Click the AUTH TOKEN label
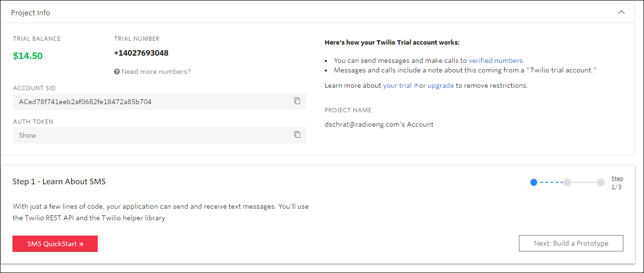Screen dimensions: 644x273 pyautogui.click(x=33, y=122)
